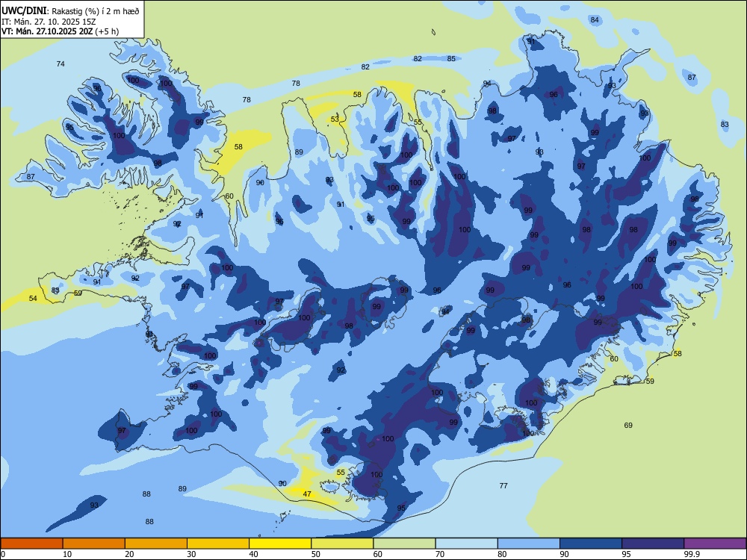Select the humidity value '84' on the map
Image resolution: width=747 pixels, height=560 pixels.
(x=595, y=20)
